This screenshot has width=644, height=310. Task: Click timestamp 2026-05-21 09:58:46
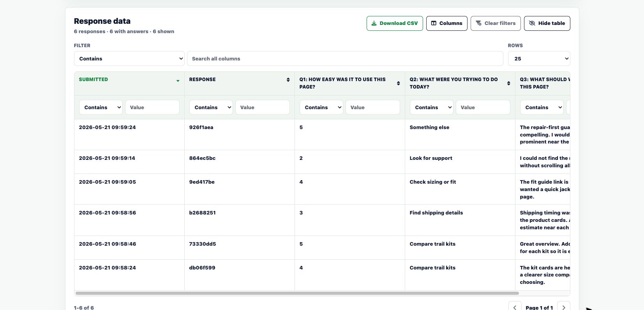click(107, 244)
